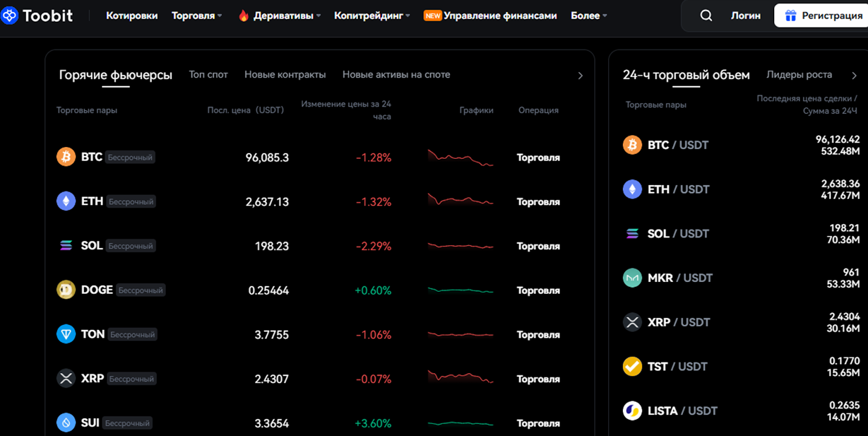Click the BTC coin icon in futures list

[66, 157]
